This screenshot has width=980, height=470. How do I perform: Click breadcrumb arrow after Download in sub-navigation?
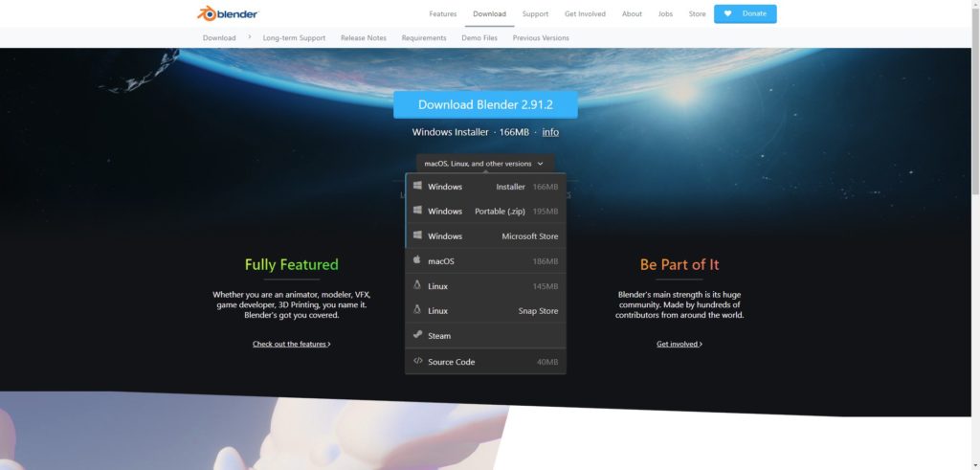tap(250, 37)
